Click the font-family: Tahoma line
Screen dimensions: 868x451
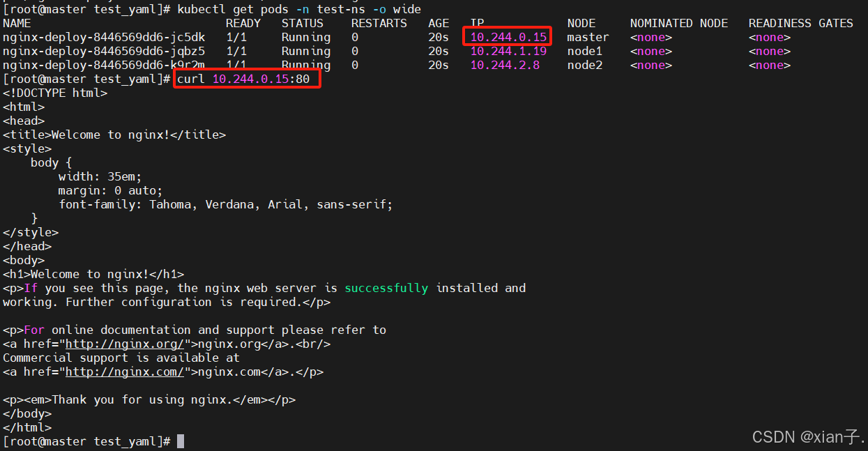click(x=226, y=204)
